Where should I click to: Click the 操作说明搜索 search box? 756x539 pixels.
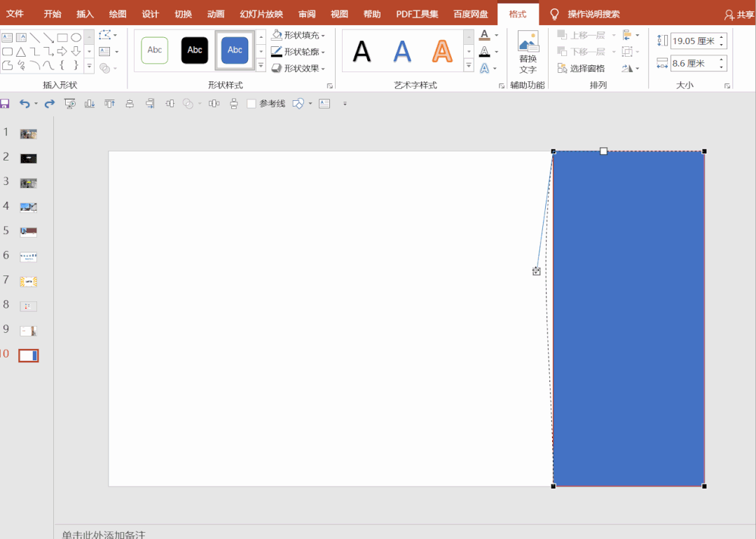[x=593, y=14]
